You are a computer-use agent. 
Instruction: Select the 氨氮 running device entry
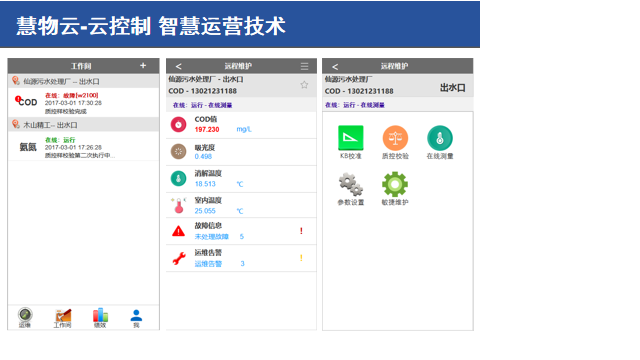[83, 147]
